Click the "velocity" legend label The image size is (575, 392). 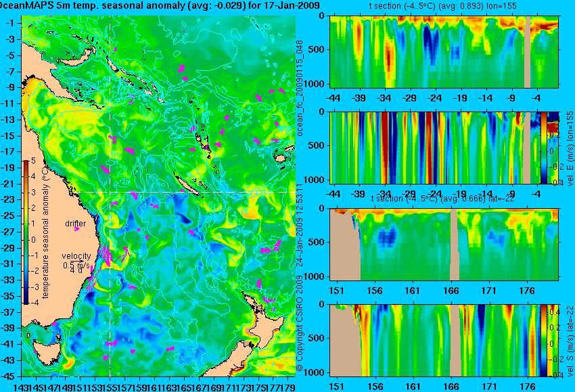pos(76,255)
